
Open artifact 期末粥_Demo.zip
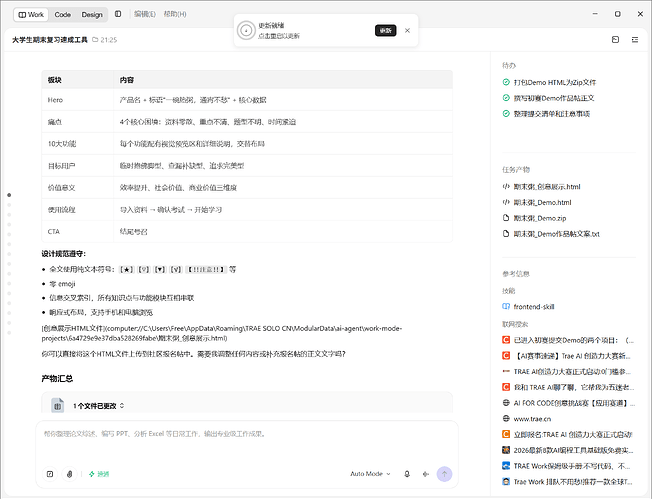coord(540,218)
